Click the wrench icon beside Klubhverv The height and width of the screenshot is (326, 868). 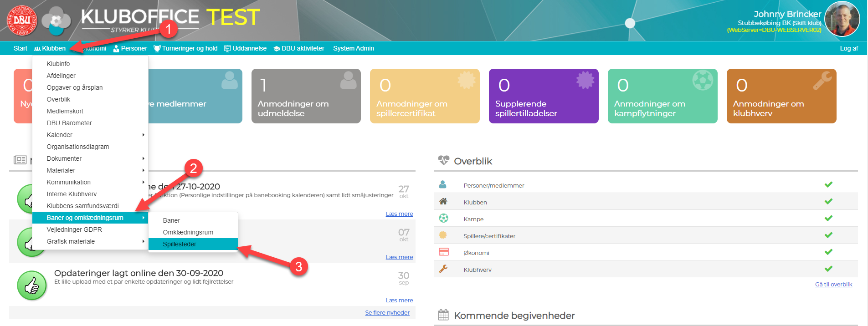point(443,269)
